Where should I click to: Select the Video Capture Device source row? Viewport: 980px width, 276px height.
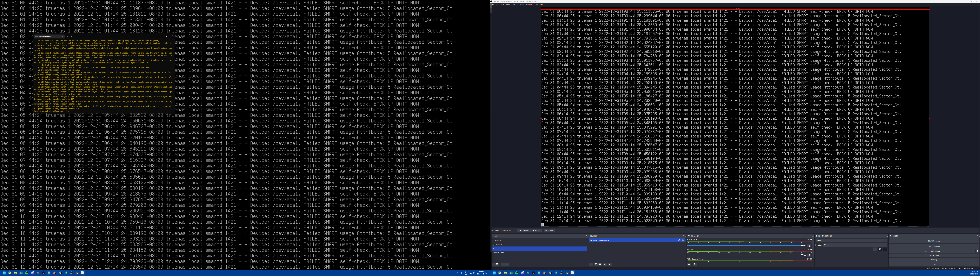click(637, 240)
